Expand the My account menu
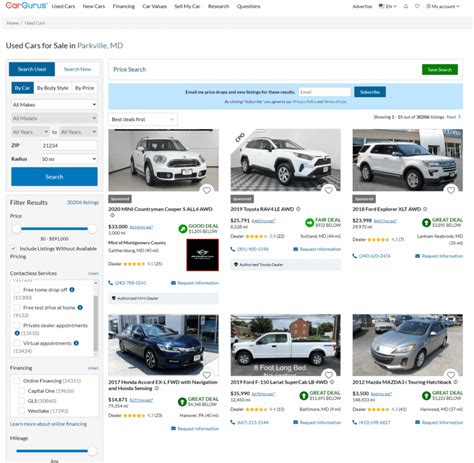This screenshot has height=463, width=474. 443,6
